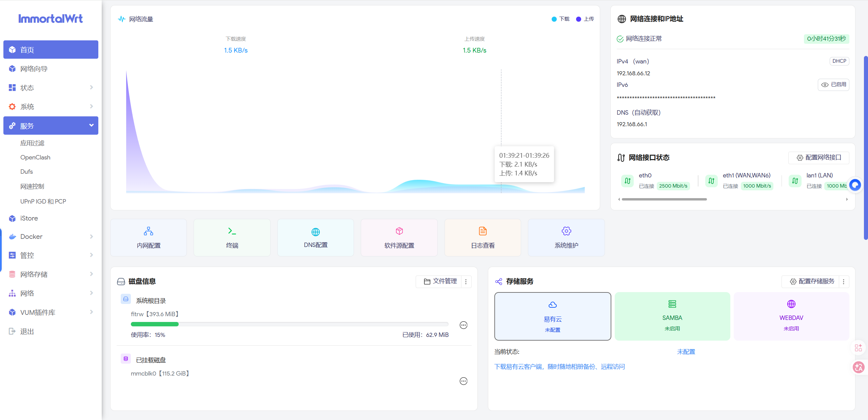Open the terminal quick action
The image size is (868, 420).
coord(232,237)
